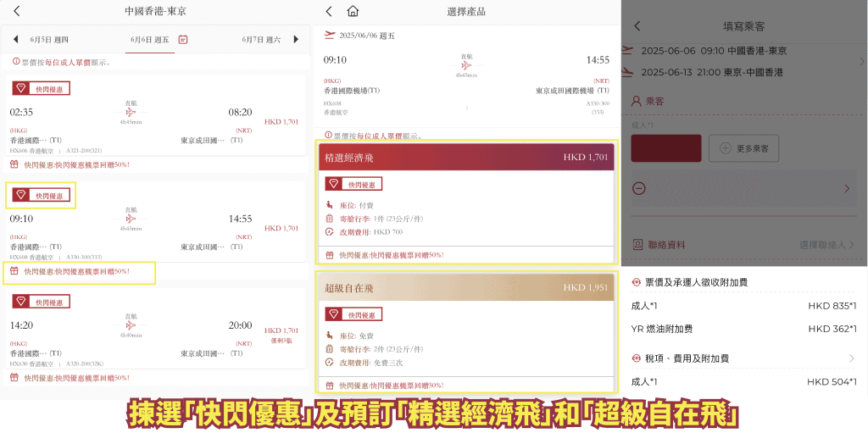This screenshot has height=433, width=868.
Task: Tap the home icon on 選擇產品 screen
Action: pos(353,12)
